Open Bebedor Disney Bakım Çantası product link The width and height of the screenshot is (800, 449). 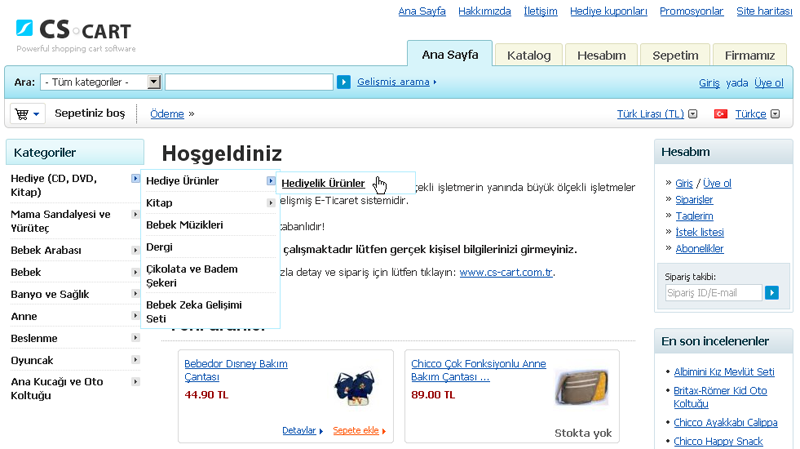click(236, 370)
